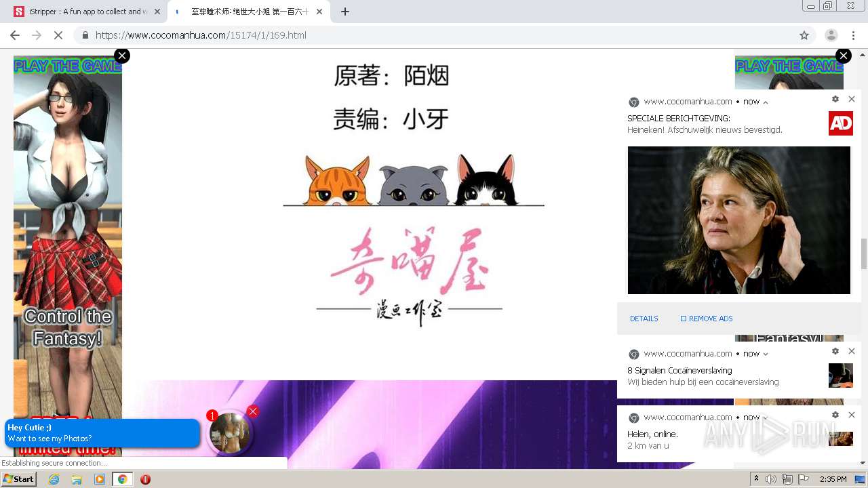Expand the Cocaïneverslaving notification chevron
Viewport: 868px width, 488px height.
coord(766,354)
